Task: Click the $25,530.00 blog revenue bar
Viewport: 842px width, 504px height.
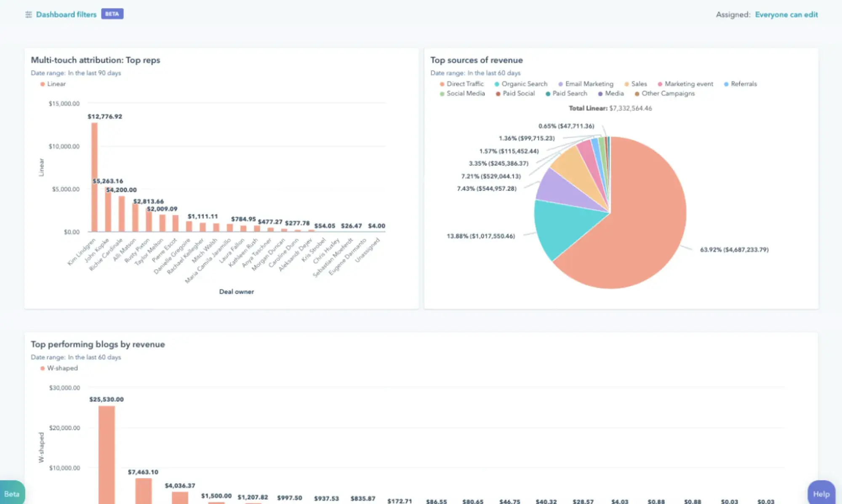Action: [107, 454]
